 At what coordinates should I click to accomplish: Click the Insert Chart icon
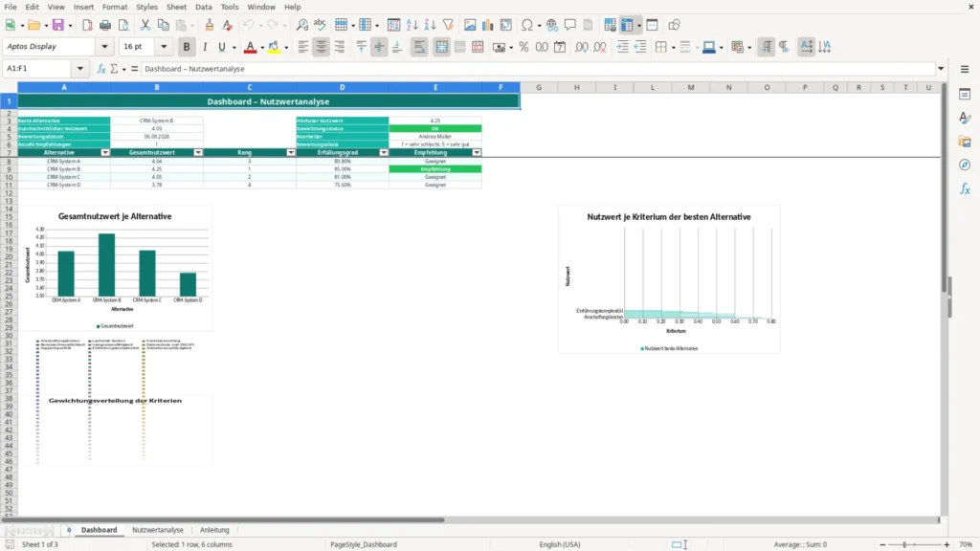pos(487,25)
